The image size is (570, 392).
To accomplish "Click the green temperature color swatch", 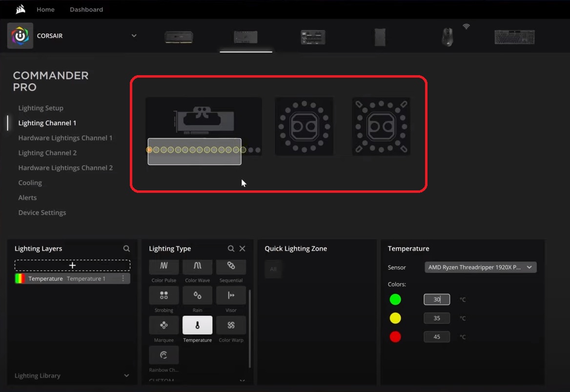I will (395, 300).
